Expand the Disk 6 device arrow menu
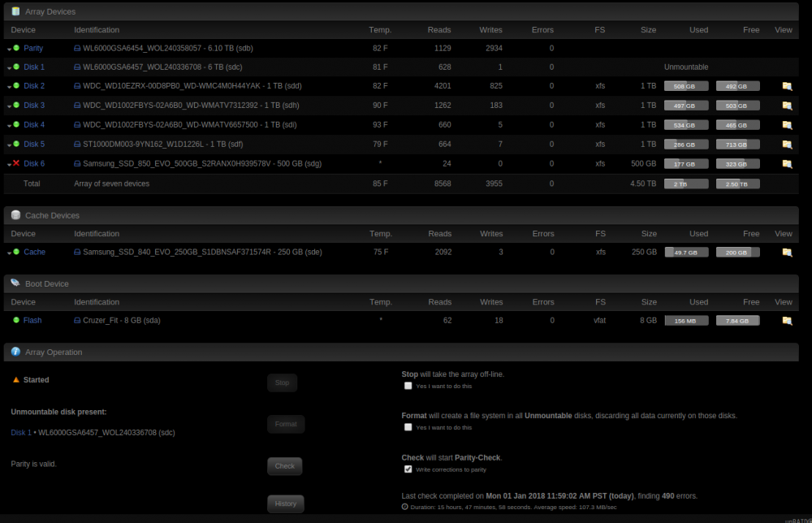This screenshot has width=812, height=523. point(9,165)
